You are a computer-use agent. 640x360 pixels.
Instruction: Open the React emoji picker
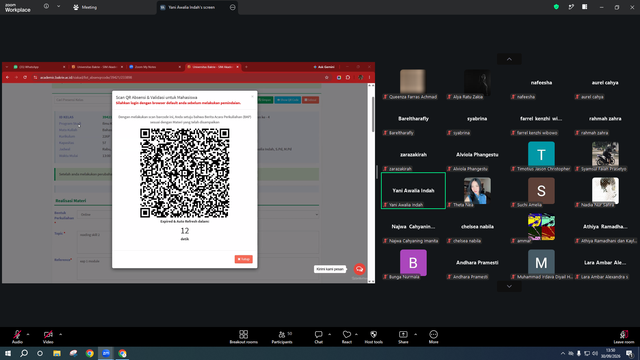click(347, 337)
